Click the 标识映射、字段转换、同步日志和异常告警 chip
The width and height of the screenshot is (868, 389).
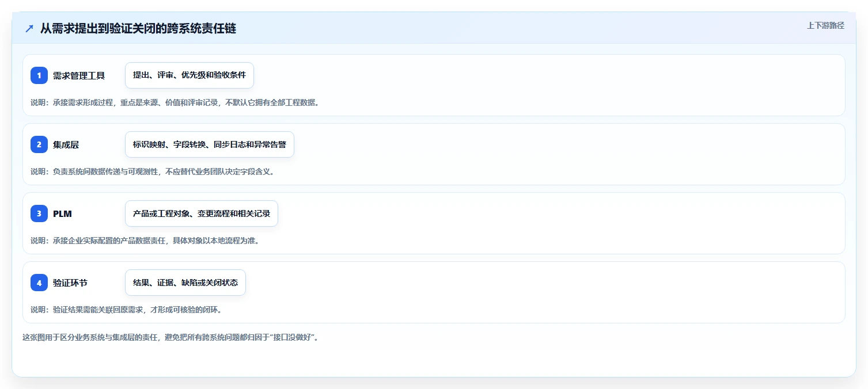pos(210,144)
